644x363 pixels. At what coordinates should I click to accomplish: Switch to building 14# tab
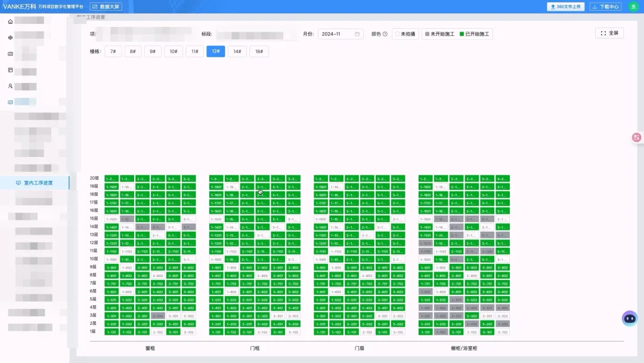pyautogui.click(x=237, y=51)
